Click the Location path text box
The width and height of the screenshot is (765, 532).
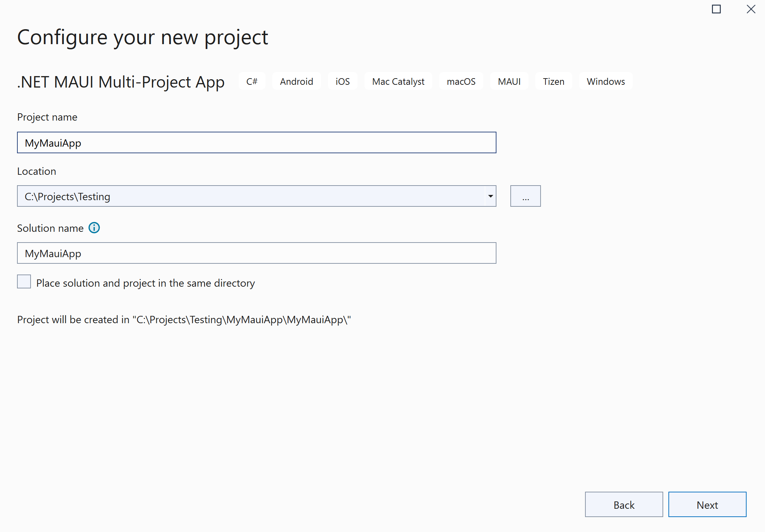(x=250, y=196)
